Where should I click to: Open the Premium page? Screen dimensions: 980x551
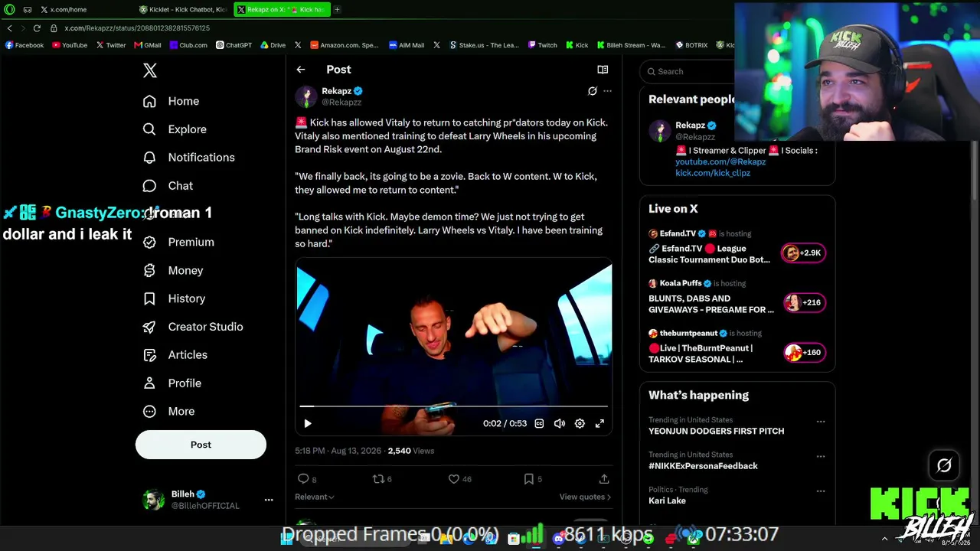[178, 242]
